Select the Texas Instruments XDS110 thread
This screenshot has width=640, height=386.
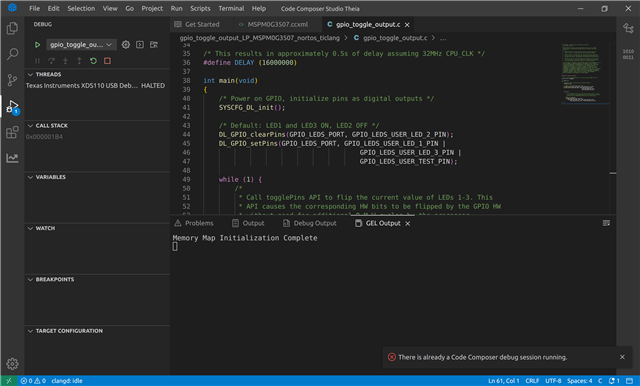tap(97, 86)
